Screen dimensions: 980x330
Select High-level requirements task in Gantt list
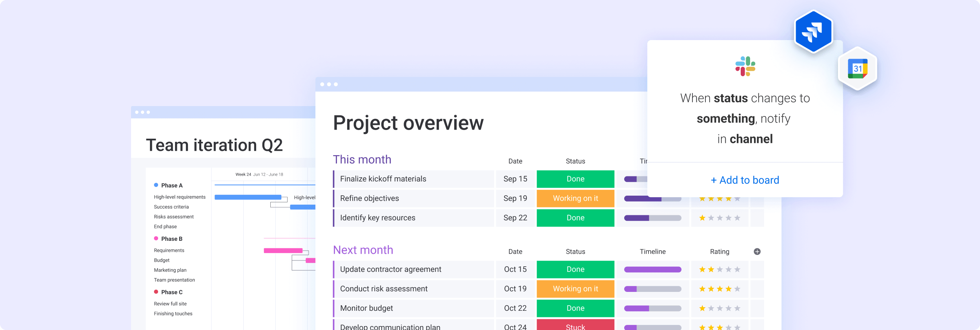click(180, 197)
